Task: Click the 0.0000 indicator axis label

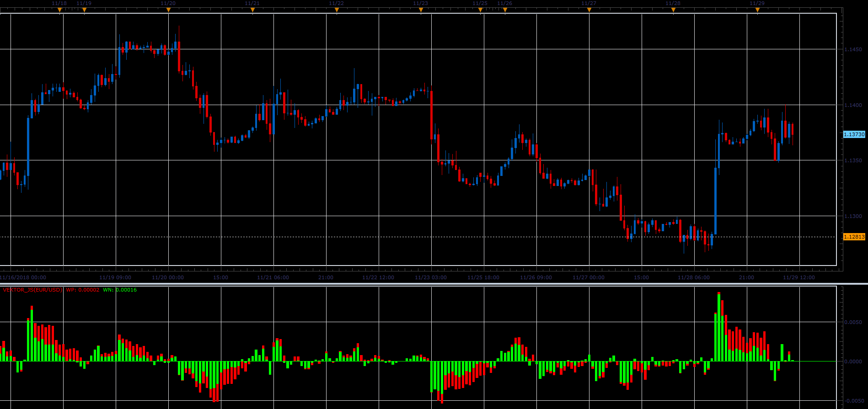Action: (853, 361)
